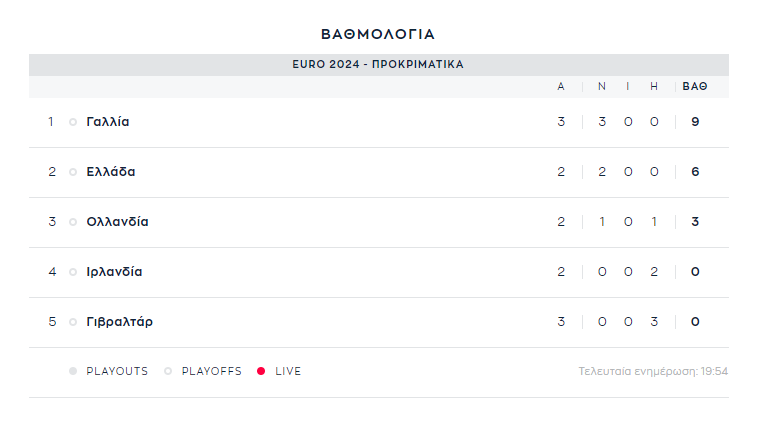Screen dimensions: 779x443
Task: Click the EURO 2024 - ΠΡΟΚΡΙΜΑΤΙΚΑ header bar
Action: [378, 64]
